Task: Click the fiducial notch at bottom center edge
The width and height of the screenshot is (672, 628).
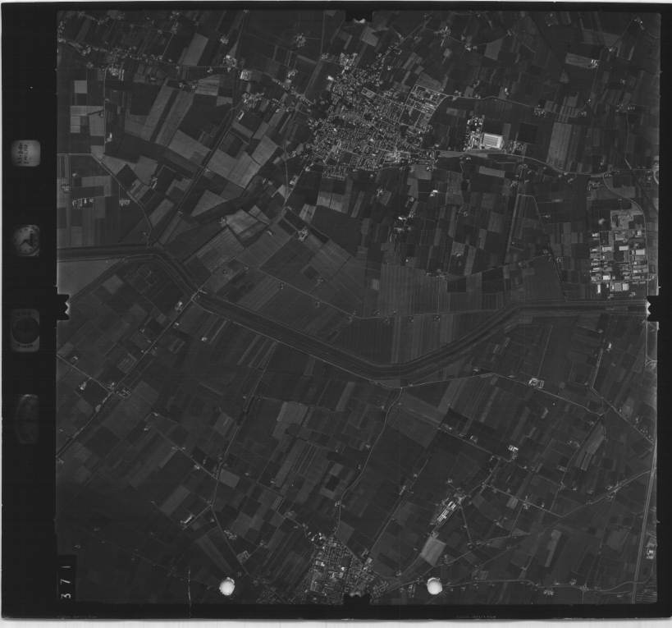Action: click(x=357, y=603)
